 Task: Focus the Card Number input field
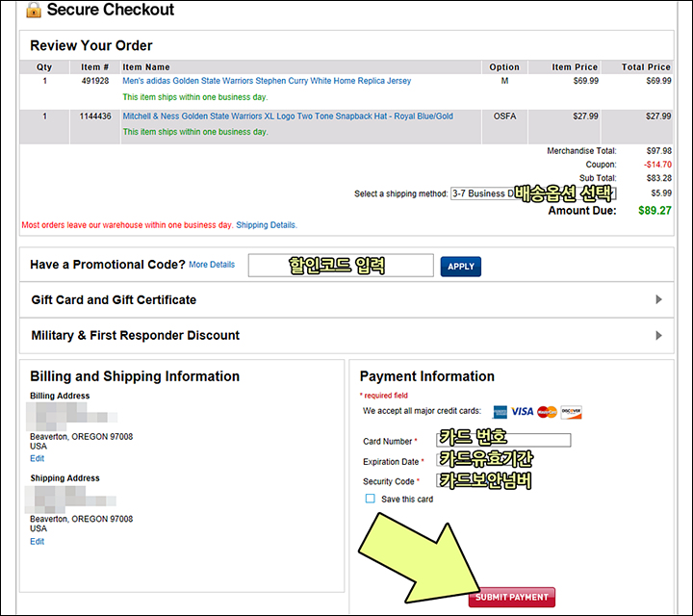coord(503,440)
